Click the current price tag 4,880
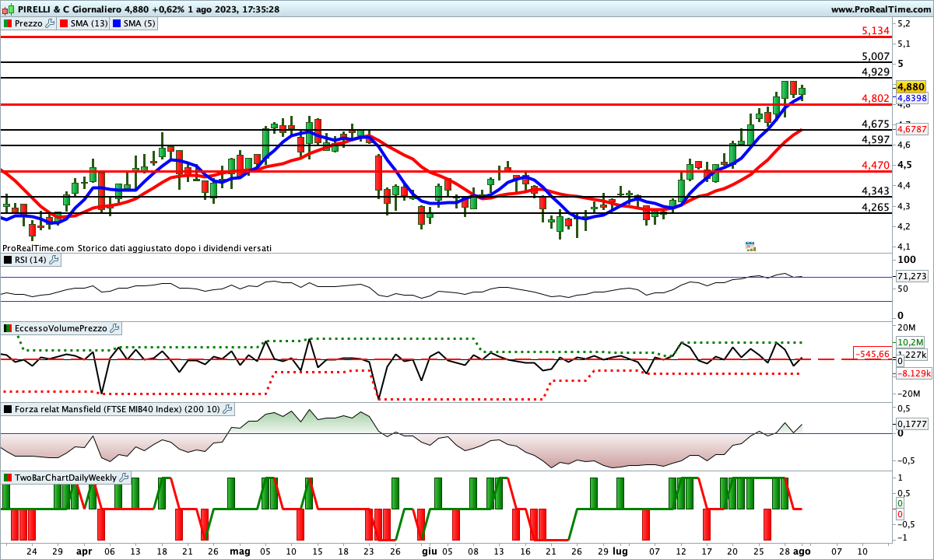 tap(911, 86)
